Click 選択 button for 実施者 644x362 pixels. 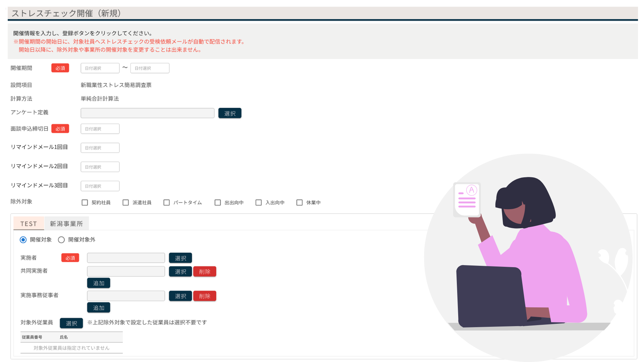pos(180,258)
